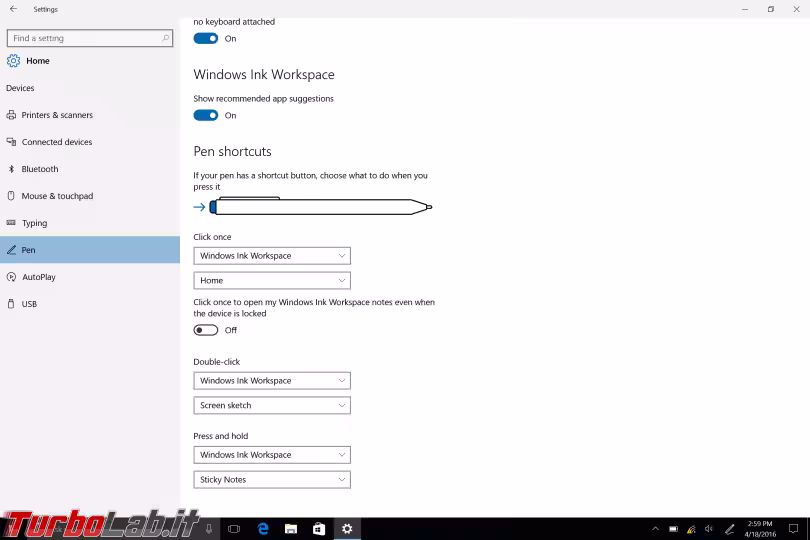Click the Cortana microphone icon in taskbar
Image resolution: width=810 pixels, height=540 pixels.
click(209, 529)
